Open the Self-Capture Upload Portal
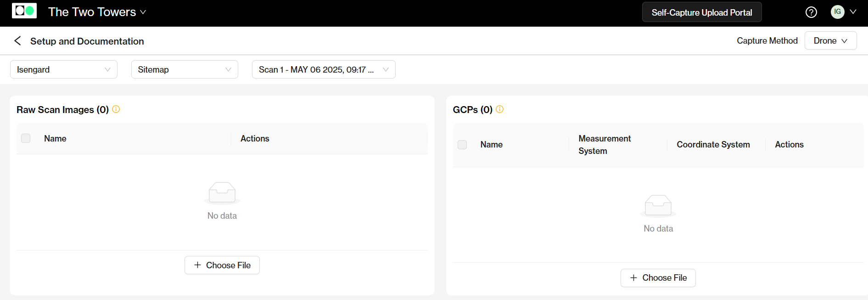 point(702,12)
